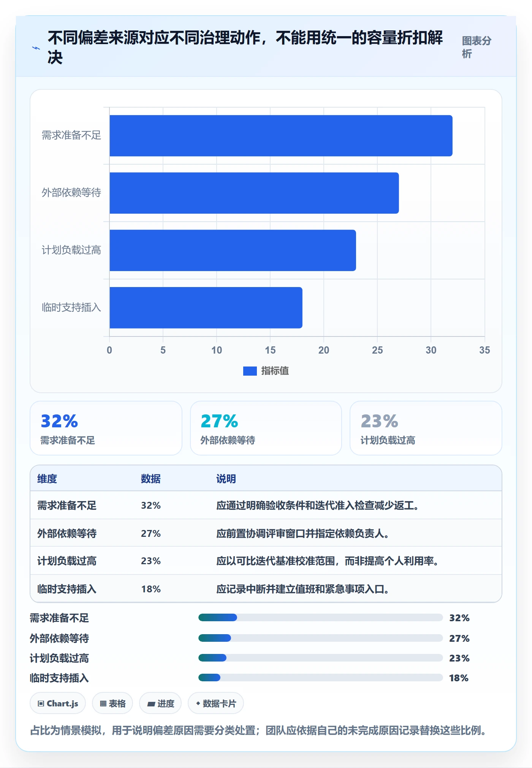Click the 0 tick on the chart axis
532x768 pixels.
coord(109,350)
